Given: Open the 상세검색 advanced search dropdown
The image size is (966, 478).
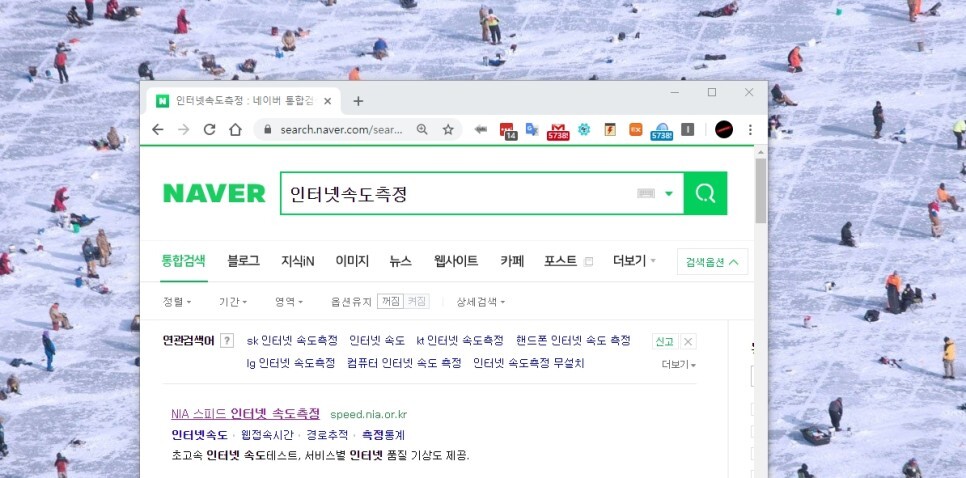Looking at the screenshot, I should click(x=481, y=302).
